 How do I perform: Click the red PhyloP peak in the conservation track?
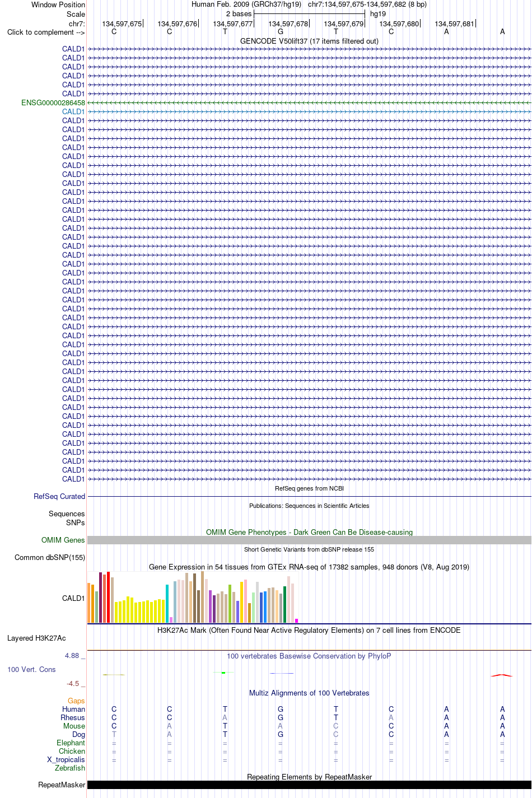(x=502, y=675)
